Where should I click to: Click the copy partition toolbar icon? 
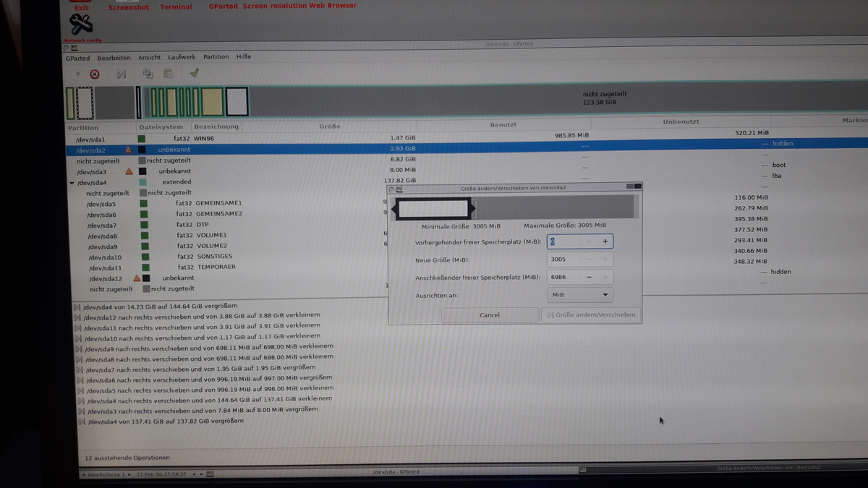coord(148,74)
